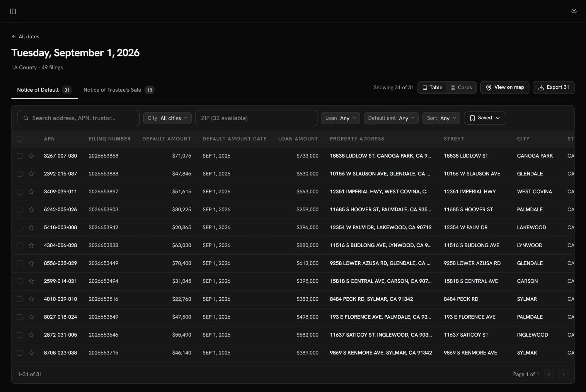This screenshot has width=586, height=392.
Task: Open the City All cities dropdown
Action: point(167,118)
